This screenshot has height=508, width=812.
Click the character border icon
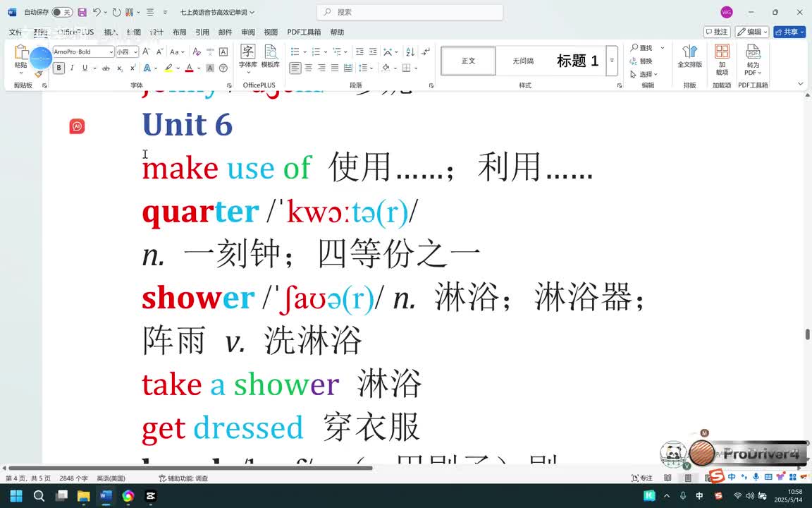click(x=223, y=52)
